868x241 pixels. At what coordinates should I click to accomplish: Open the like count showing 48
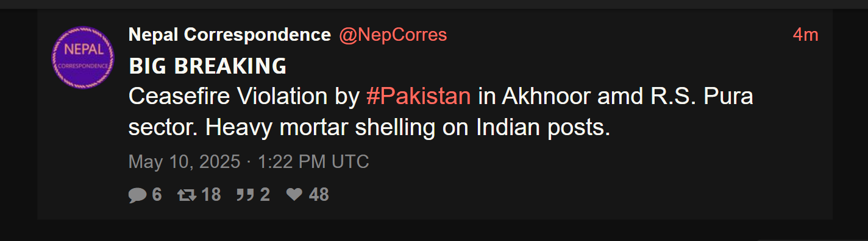tap(319, 195)
